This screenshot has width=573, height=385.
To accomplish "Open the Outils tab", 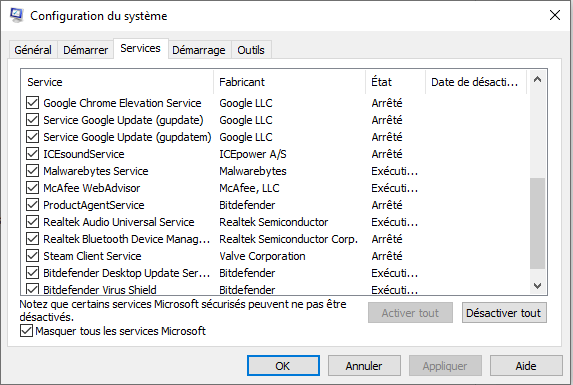I will coord(251,50).
